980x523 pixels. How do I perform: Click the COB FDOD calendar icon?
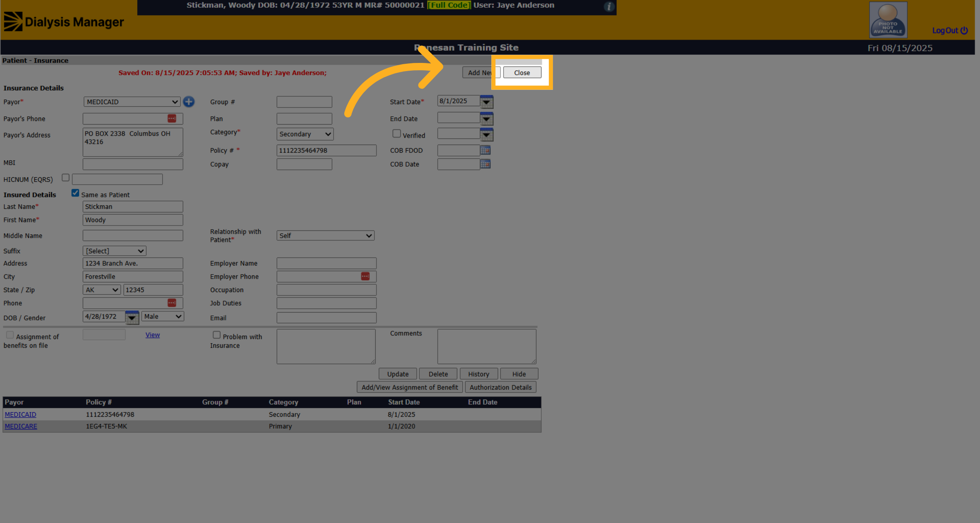tap(486, 150)
